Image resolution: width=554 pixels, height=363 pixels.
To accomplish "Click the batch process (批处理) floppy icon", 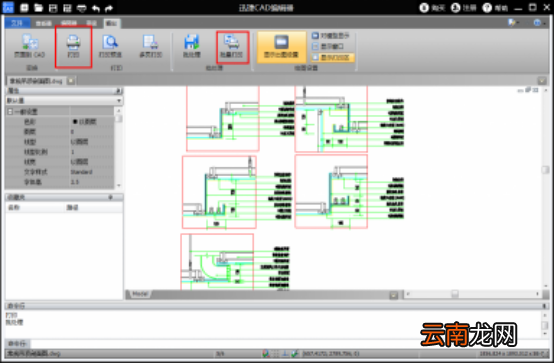I will [x=191, y=42].
